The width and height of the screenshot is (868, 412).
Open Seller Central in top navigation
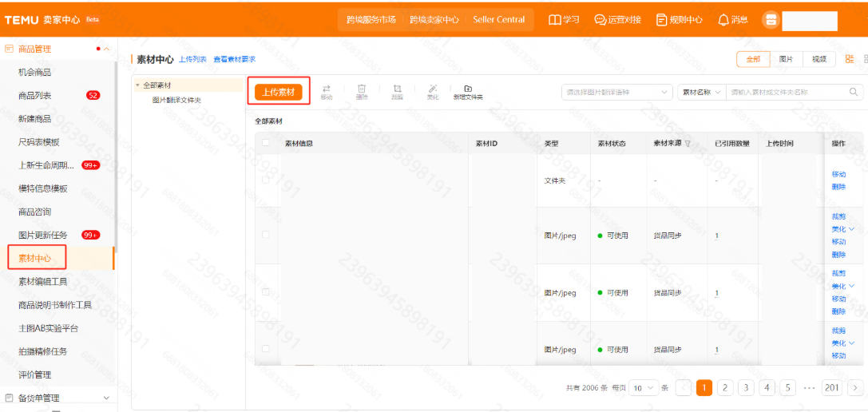pyautogui.click(x=499, y=20)
